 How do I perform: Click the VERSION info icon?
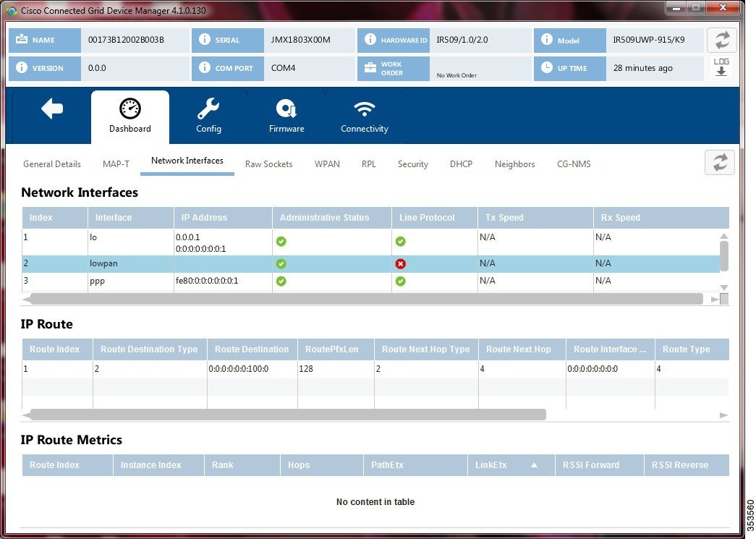tap(22, 67)
